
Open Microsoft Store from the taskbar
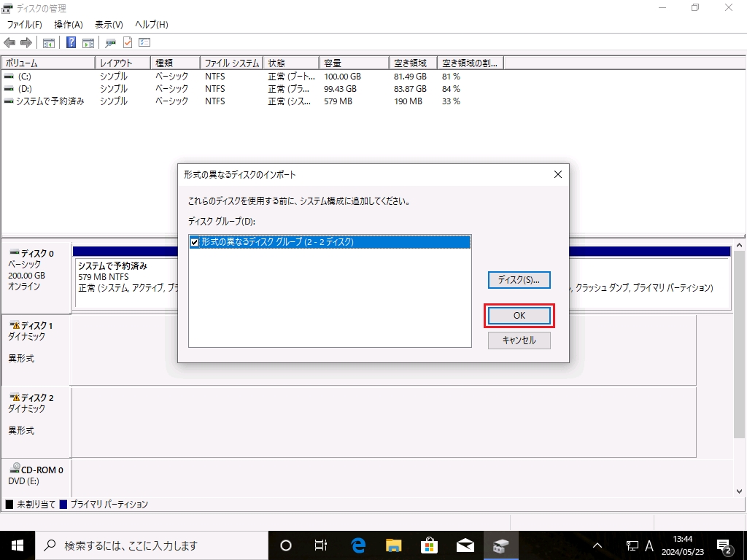click(429, 545)
